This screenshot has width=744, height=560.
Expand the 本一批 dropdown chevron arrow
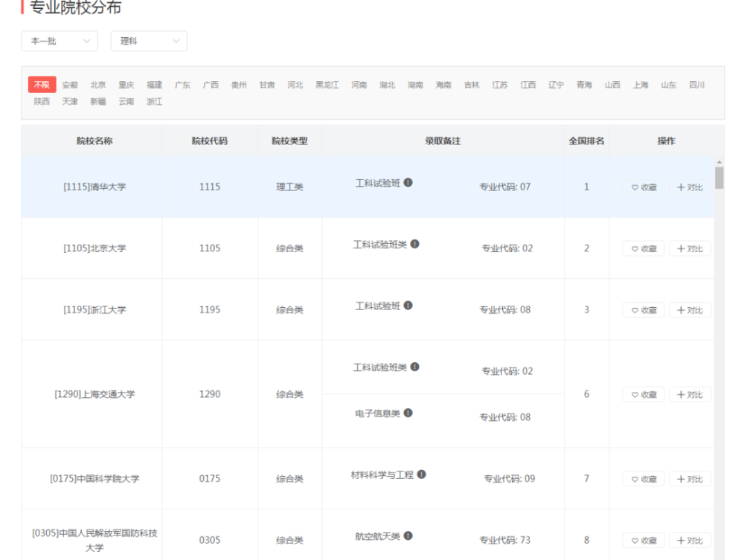(x=86, y=41)
